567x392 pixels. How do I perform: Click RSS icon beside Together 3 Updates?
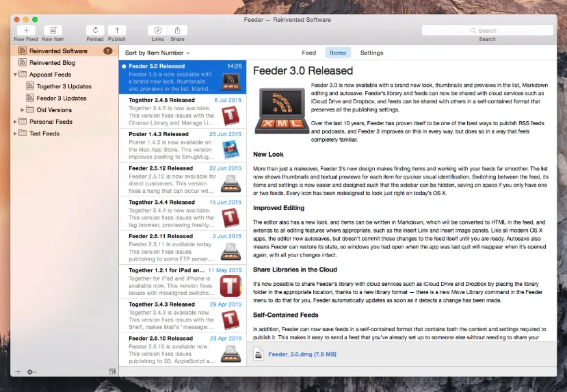click(30, 86)
